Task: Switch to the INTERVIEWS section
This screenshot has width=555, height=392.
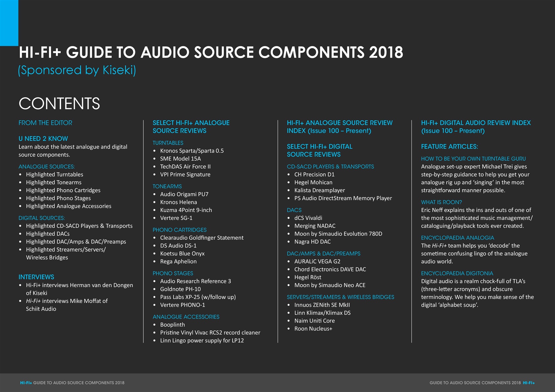Action: 36,277
